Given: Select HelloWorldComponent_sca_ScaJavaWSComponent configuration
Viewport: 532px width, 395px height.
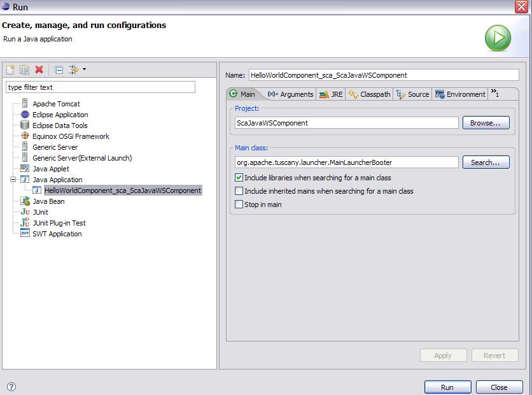Looking at the screenshot, I should (x=123, y=190).
